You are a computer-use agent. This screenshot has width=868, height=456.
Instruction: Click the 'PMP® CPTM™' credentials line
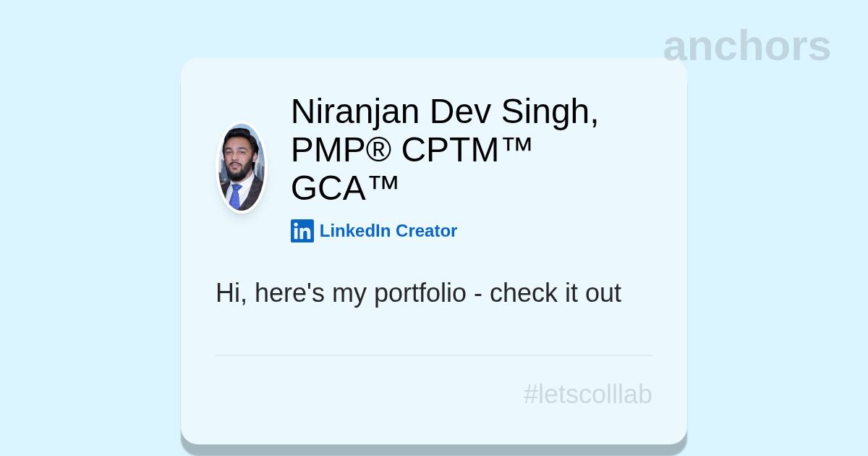tap(412, 150)
